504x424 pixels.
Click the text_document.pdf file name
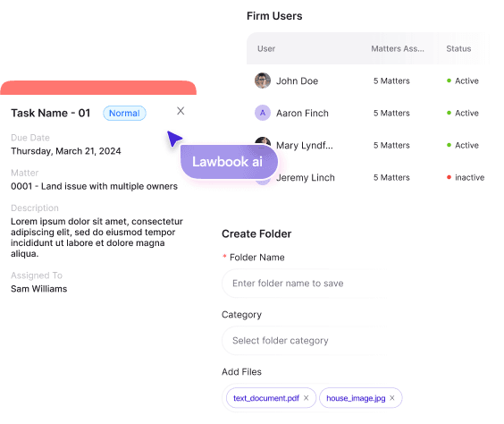[266, 398]
